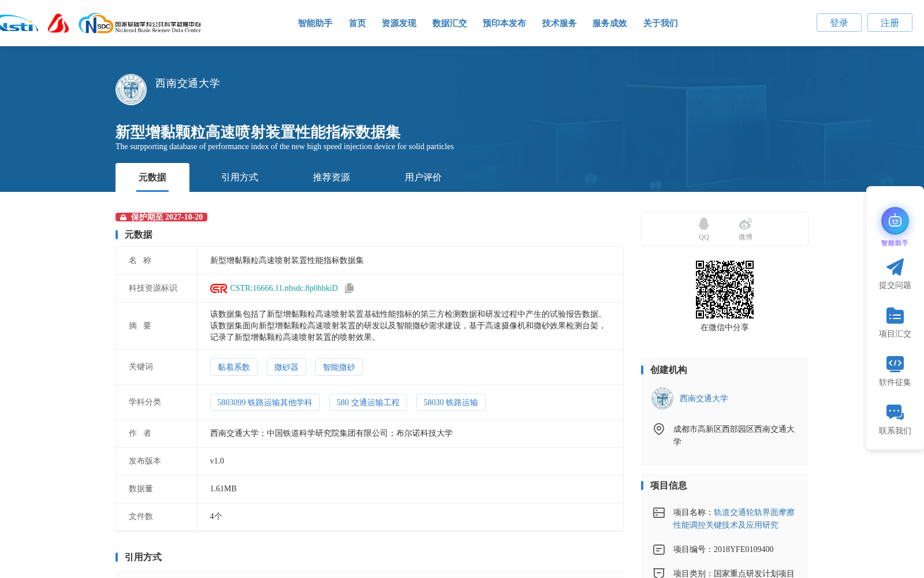Click 西南交通大学 title in blue banner
This screenshot has width=924, height=578.
click(188, 83)
